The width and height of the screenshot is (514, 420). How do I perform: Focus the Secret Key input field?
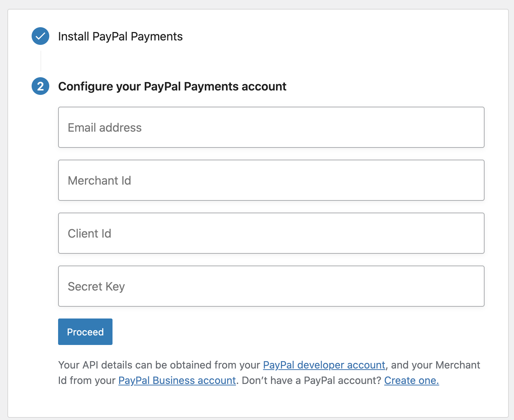click(271, 286)
